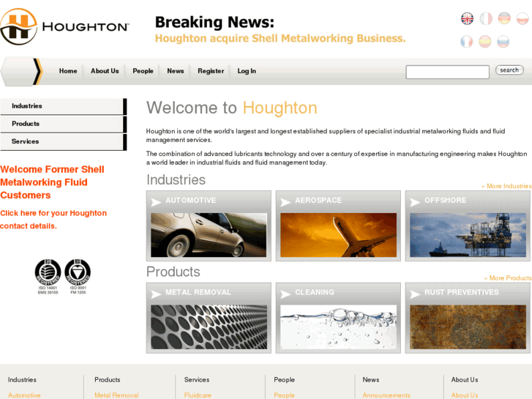Click the arrow icon beside Rust Preventives
Image resolution: width=532 pixels, height=399 pixels.
click(x=415, y=294)
